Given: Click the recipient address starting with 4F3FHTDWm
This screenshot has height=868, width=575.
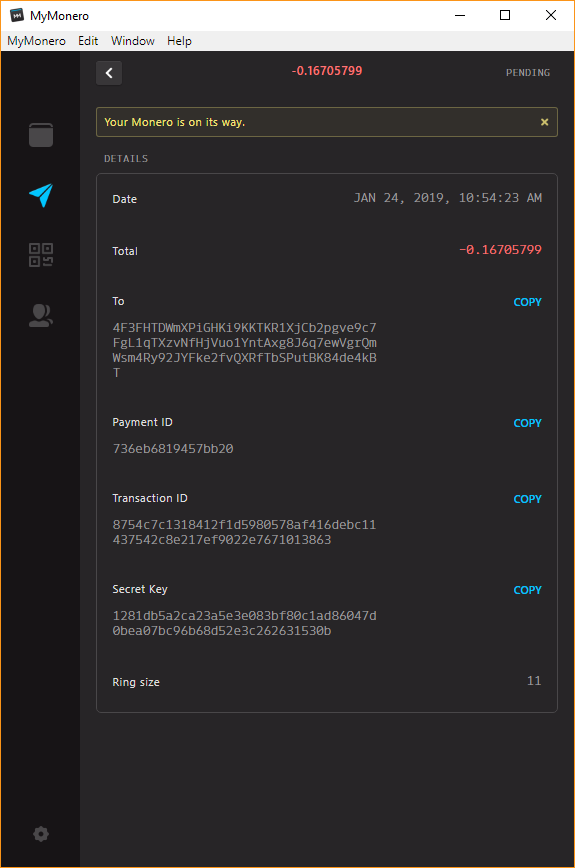Looking at the screenshot, I should coord(245,350).
